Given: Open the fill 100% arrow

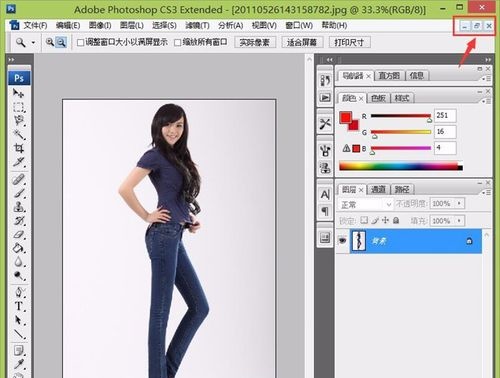Looking at the screenshot, I should coord(459,221).
